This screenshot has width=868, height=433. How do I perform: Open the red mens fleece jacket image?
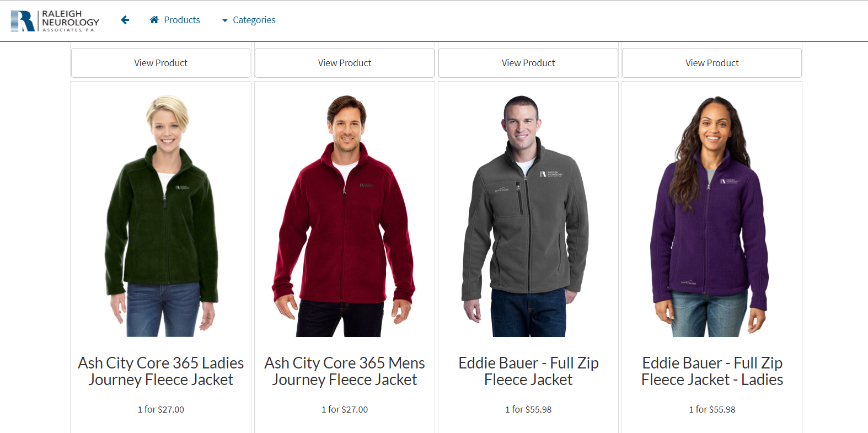[x=345, y=216]
